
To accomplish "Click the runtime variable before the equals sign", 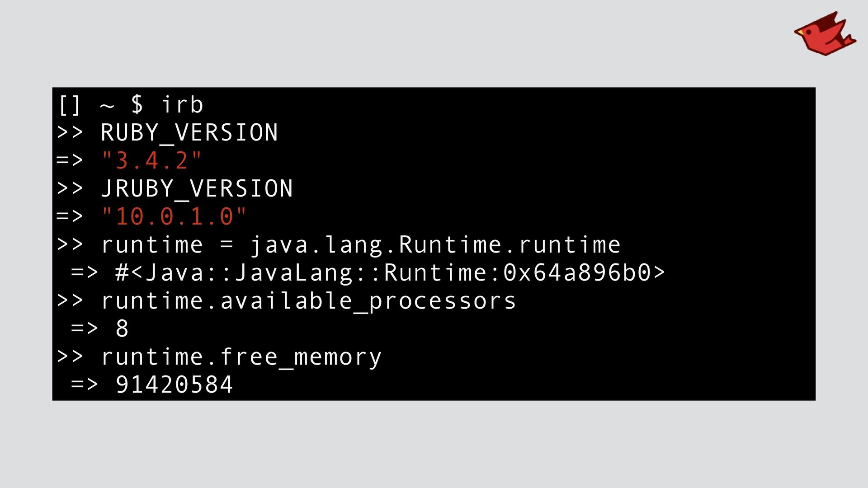I will (x=152, y=245).
